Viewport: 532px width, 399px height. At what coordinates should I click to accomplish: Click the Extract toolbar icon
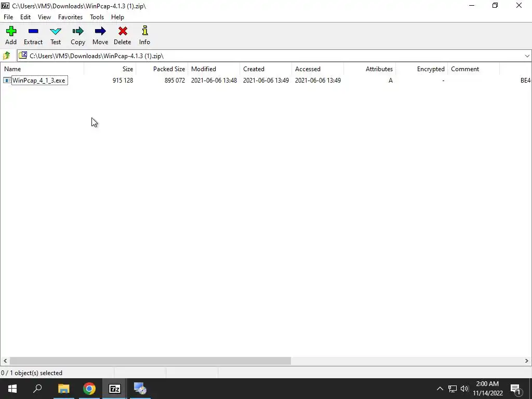pyautogui.click(x=33, y=32)
